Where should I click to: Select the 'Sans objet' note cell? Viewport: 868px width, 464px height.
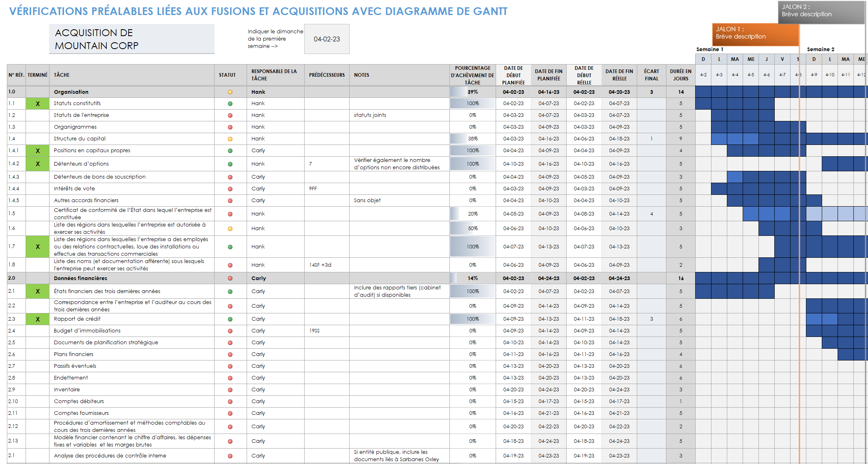click(x=400, y=201)
